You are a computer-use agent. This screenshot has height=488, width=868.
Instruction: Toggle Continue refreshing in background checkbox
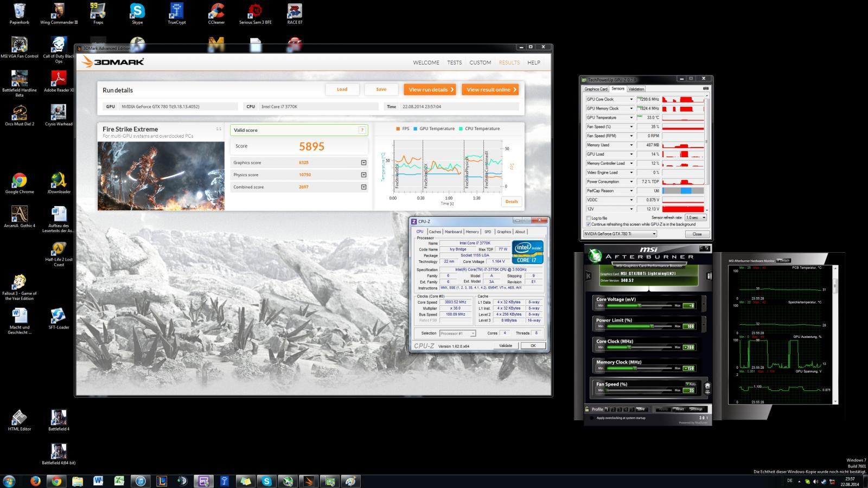(x=588, y=224)
